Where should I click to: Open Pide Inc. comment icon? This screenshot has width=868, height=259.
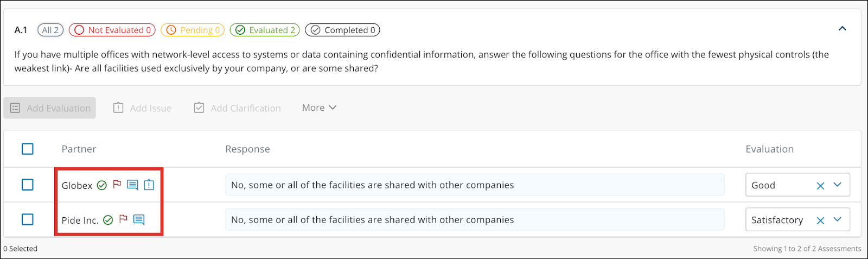pyautogui.click(x=139, y=220)
